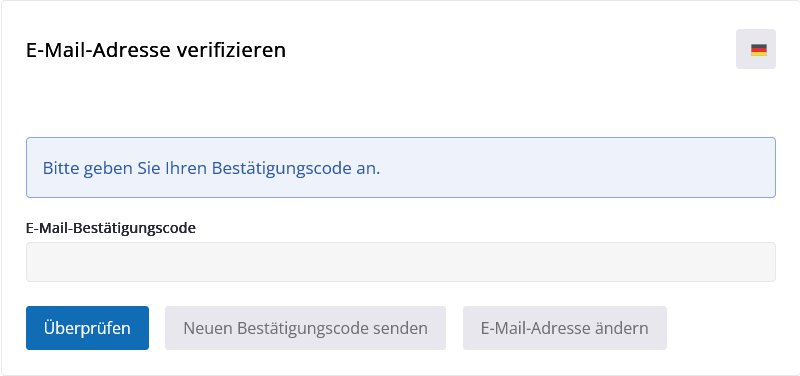Click the E-Mail-Bestätigungscode field label
The image size is (800, 376).
[x=111, y=228]
